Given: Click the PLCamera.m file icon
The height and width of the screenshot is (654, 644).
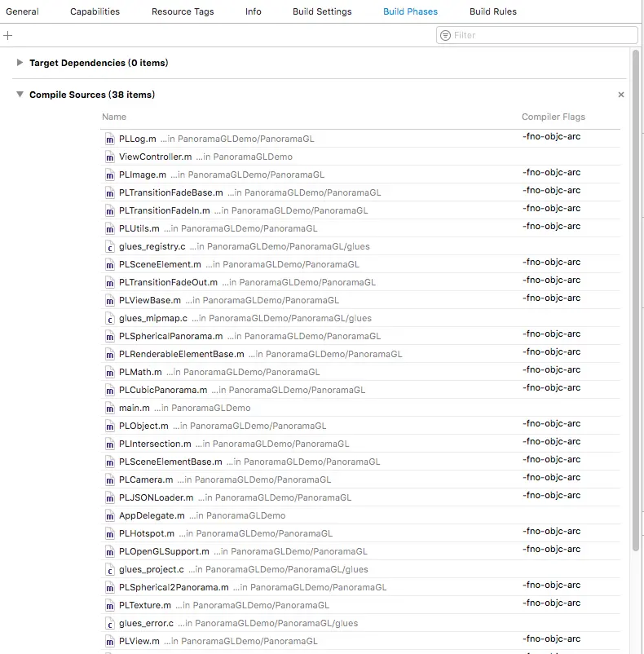Looking at the screenshot, I should [109, 480].
